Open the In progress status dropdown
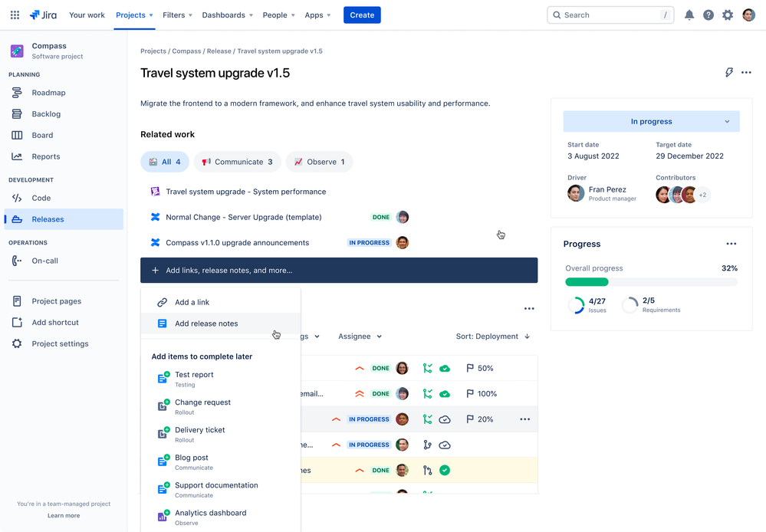 click(x=651, y=122)
